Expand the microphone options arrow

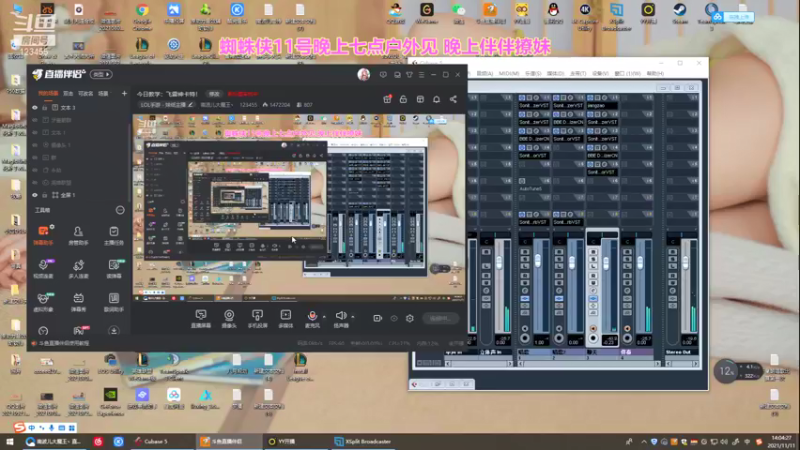click(x=324, y=317)
